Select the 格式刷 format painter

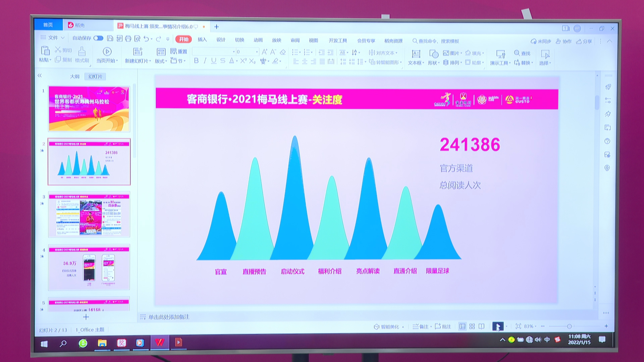coord(82,55)
